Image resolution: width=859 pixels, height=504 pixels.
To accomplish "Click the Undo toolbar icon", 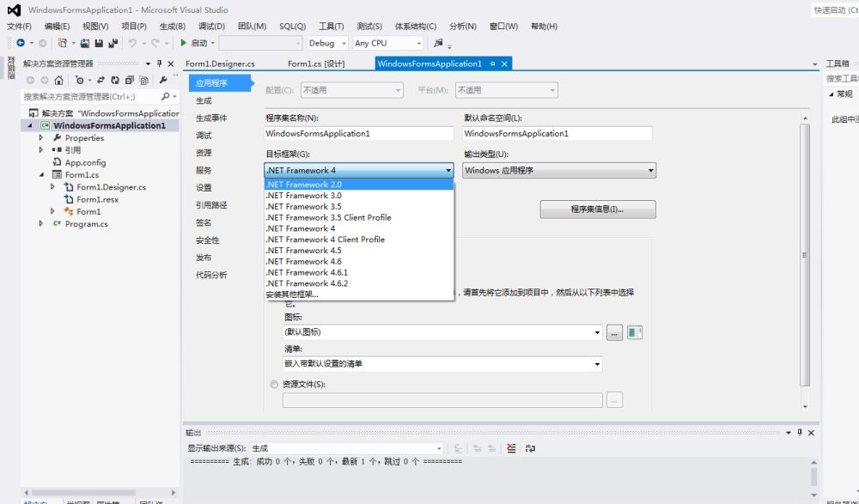I will [133, 43].
